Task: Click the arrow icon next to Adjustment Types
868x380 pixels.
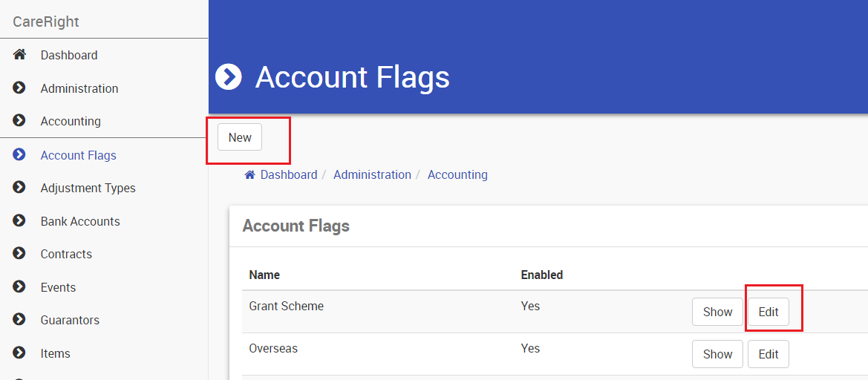Action: [x=20, y=188]
